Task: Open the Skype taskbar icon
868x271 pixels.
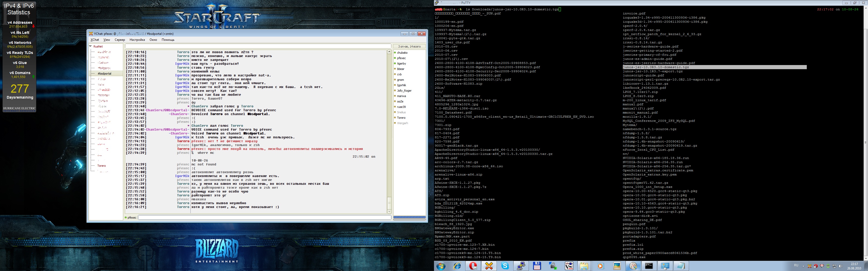Action: click(x=505, y=266)
